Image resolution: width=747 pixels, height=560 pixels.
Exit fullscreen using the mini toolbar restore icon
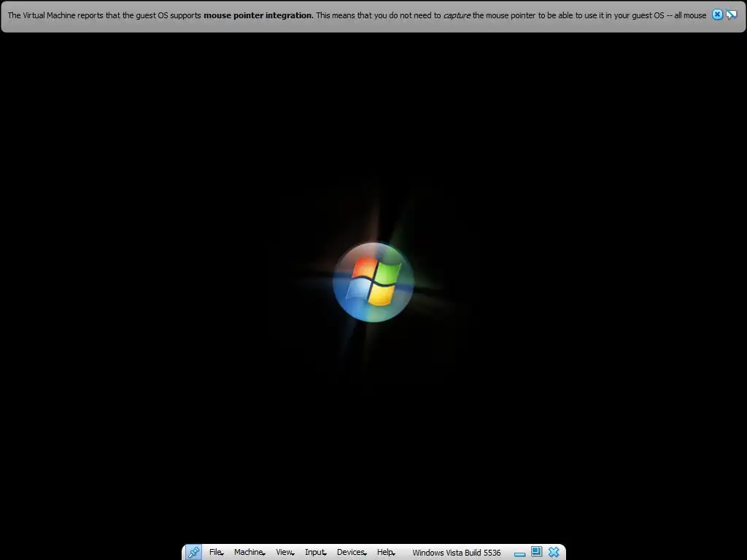click(536, 551)
